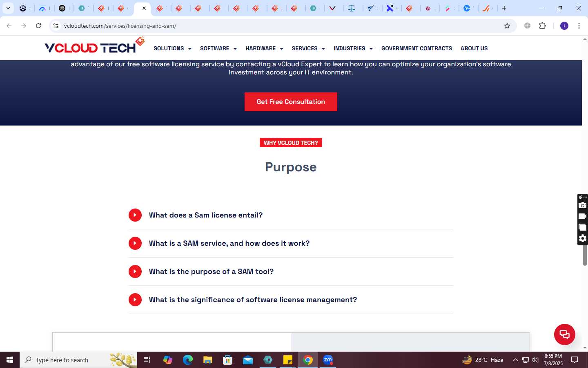Click the WHY VCLOUD TECH? badge

pyautogui.click(x=291, y=143)
